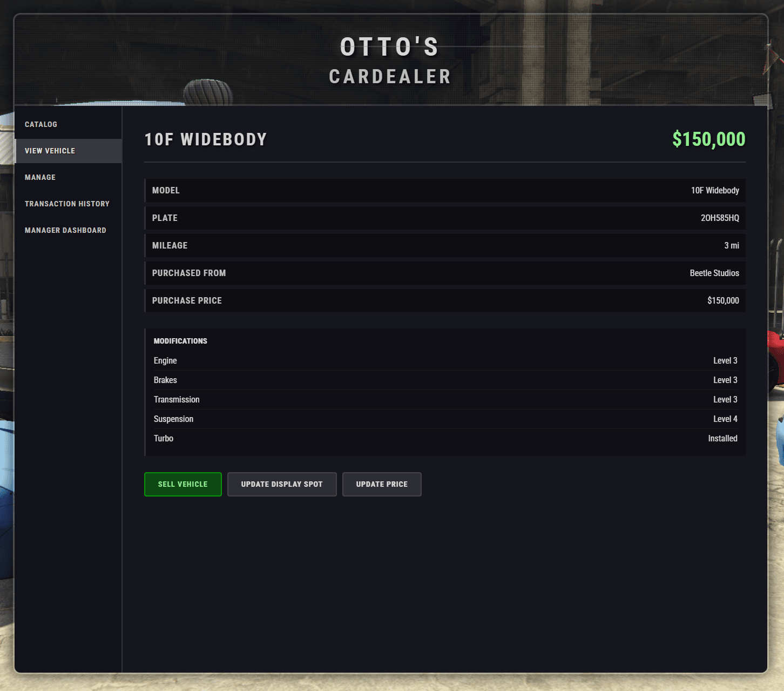Click the Update Price button

click(382, 484)
